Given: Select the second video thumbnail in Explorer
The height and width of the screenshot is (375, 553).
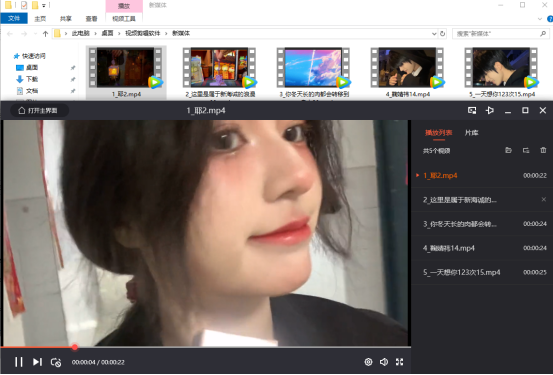Looking at the screenshot, I should point(220,68).
